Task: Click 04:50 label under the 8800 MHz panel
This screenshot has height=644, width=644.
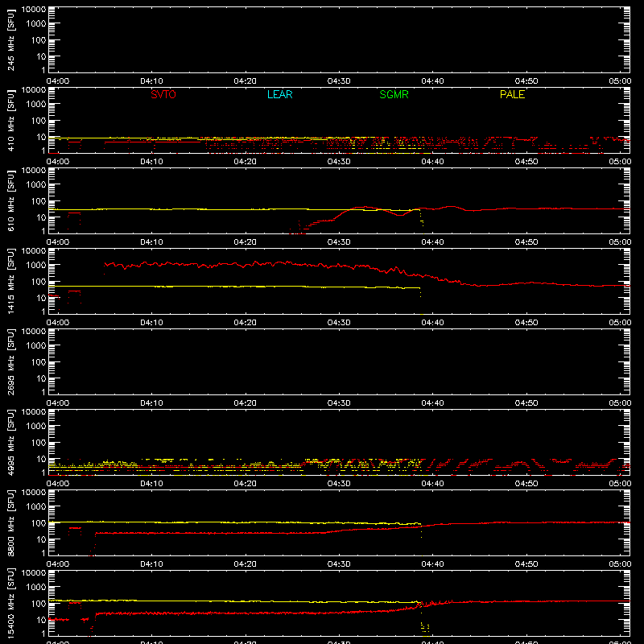Action: click(x=526, y=564)
